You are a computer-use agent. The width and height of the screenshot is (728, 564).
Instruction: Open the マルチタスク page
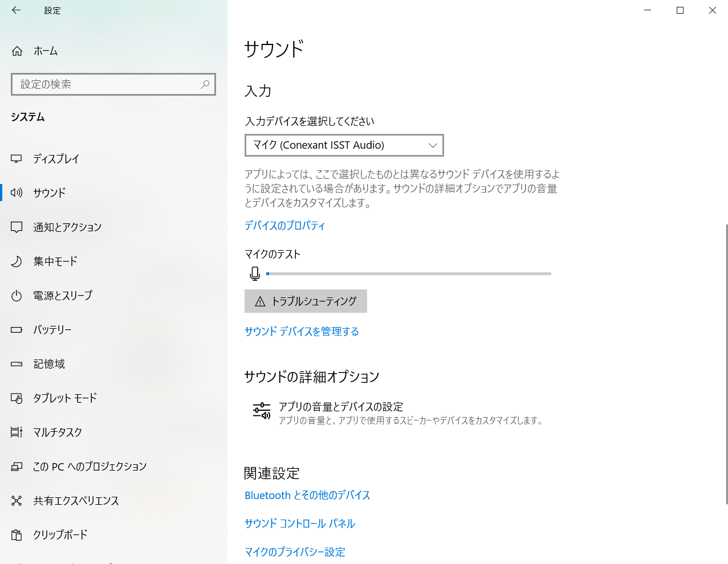point(113,432)
